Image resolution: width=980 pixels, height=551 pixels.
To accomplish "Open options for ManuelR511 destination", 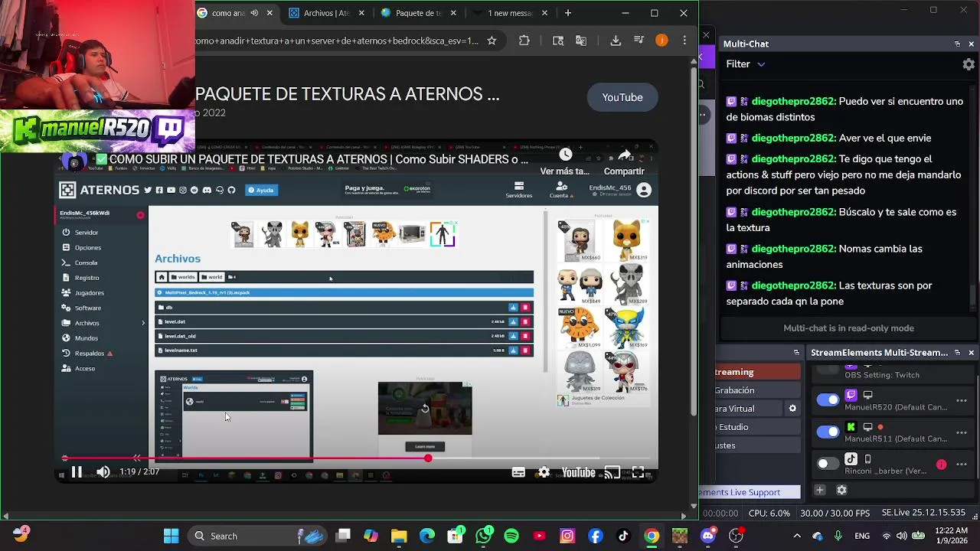I will [962, 432].
